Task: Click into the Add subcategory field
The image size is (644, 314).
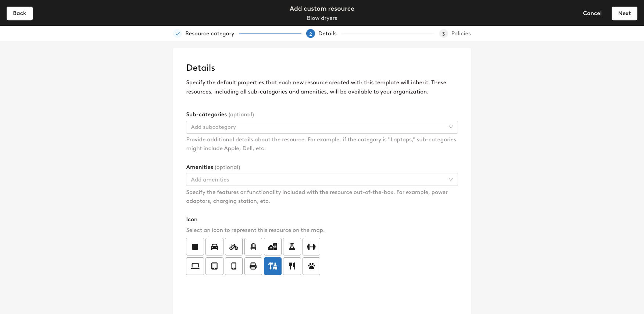Action: pyautogui.click(x=322, y=127)
